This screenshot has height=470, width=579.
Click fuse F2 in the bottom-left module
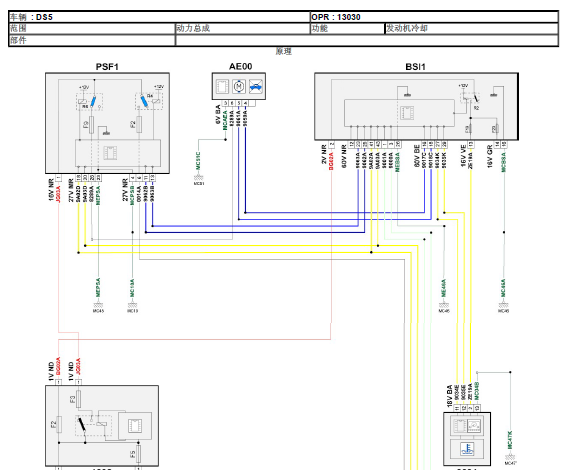[x=59, y=424]
